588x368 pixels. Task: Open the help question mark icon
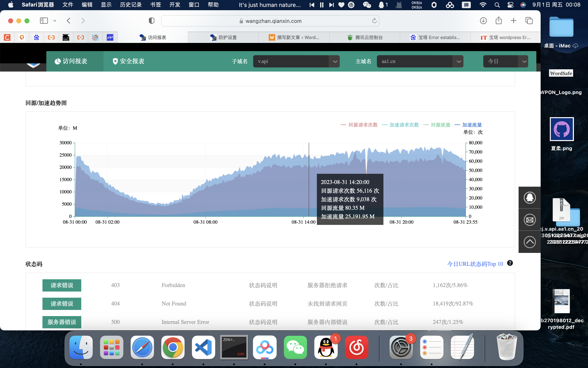(x=510, y=263)
